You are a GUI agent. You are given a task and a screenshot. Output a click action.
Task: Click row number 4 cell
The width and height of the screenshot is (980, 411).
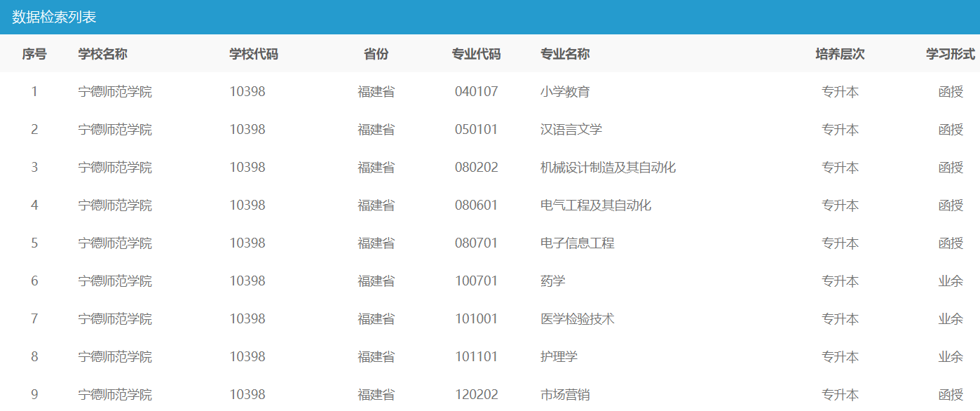tap(34, 205)
